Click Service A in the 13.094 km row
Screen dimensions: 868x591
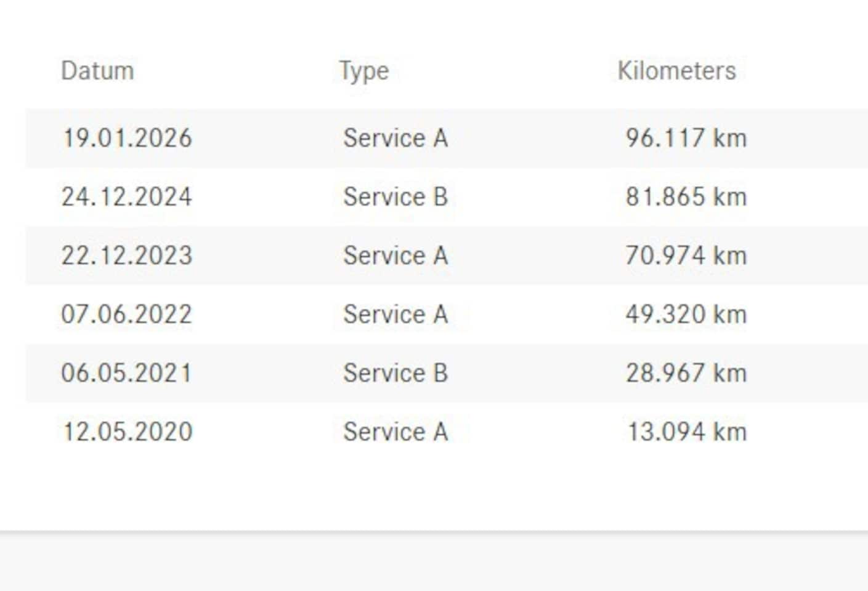(x=395, y=432)
